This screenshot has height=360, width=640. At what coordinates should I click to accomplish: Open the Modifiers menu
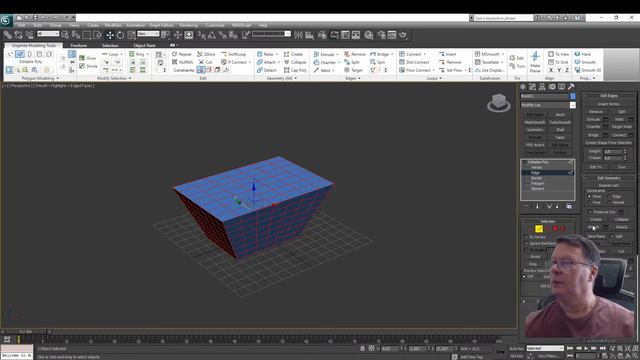tap(113, 25)
